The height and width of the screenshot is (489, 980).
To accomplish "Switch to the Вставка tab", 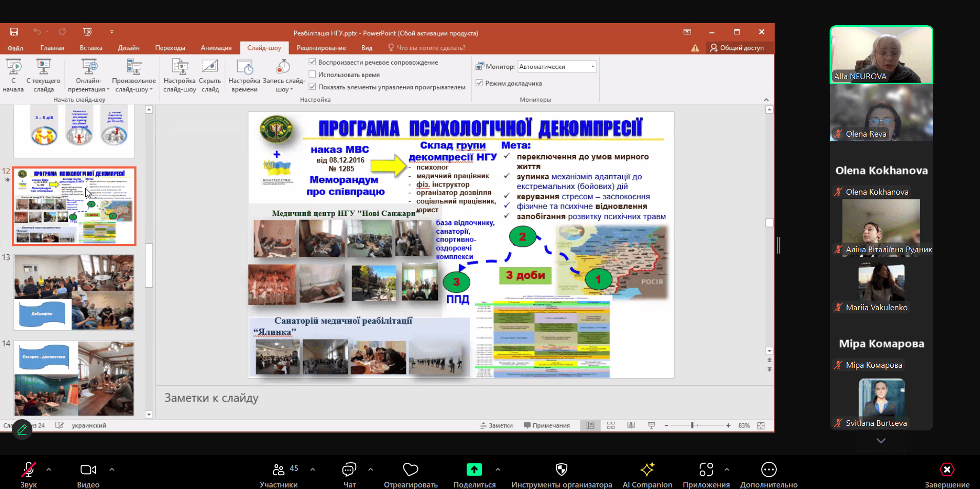I will [91, 48].
